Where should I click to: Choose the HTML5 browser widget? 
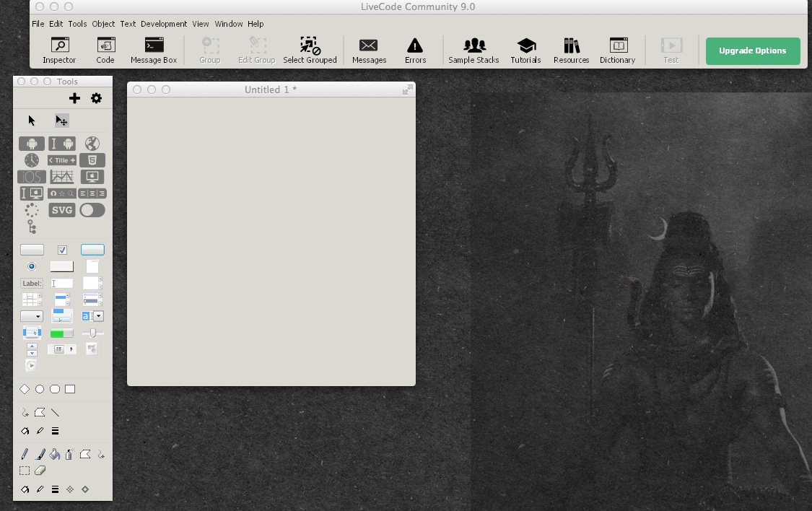[x=92, y=160]
